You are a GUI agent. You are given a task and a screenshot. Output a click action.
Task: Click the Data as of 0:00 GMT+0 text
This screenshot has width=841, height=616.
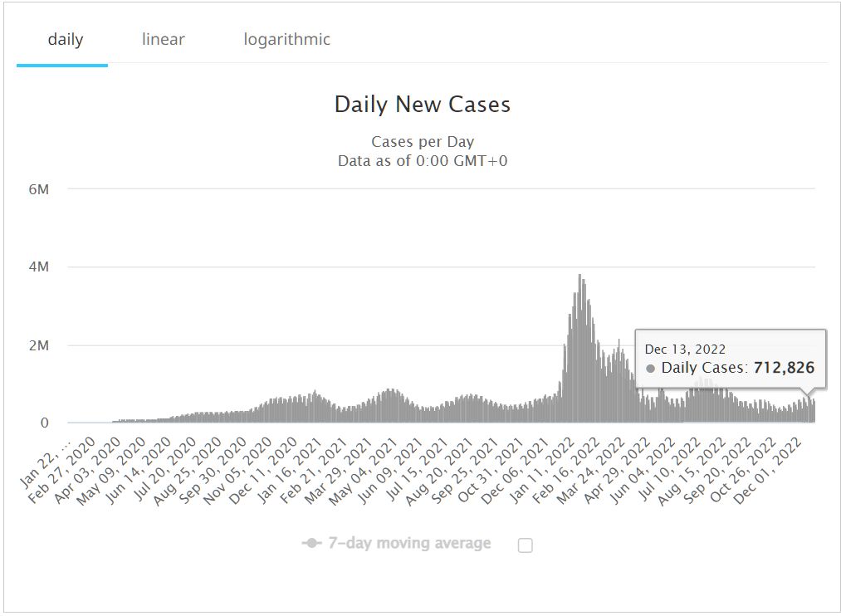422,160
